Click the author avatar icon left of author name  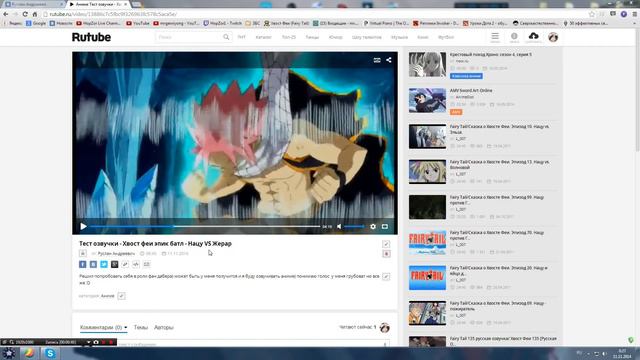click(x=82, y=253)
